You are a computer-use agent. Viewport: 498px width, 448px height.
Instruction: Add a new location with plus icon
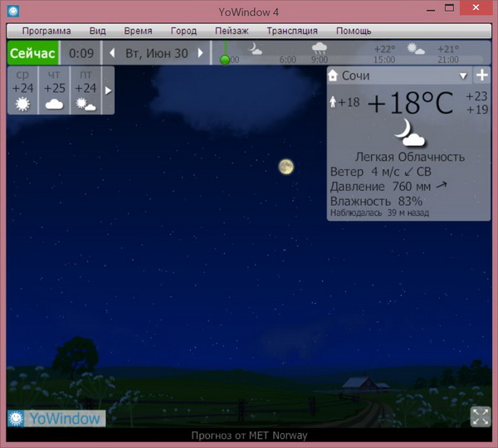click(481, 75)
